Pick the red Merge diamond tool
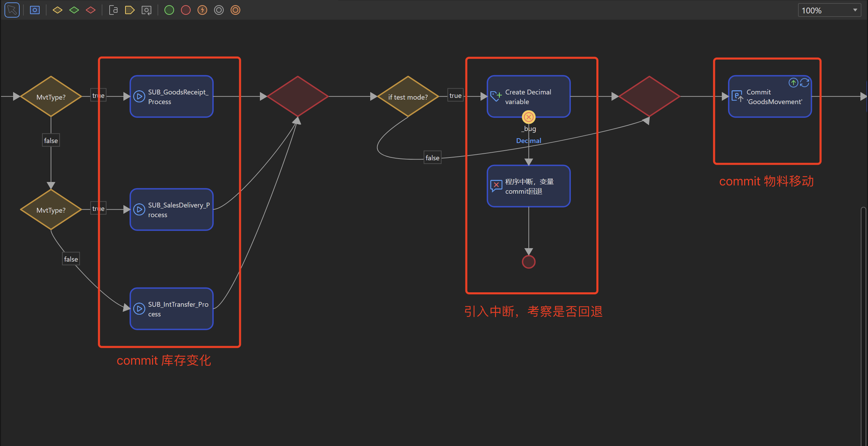The height and width of the screenshot is (446, 868). click(91, 10)
